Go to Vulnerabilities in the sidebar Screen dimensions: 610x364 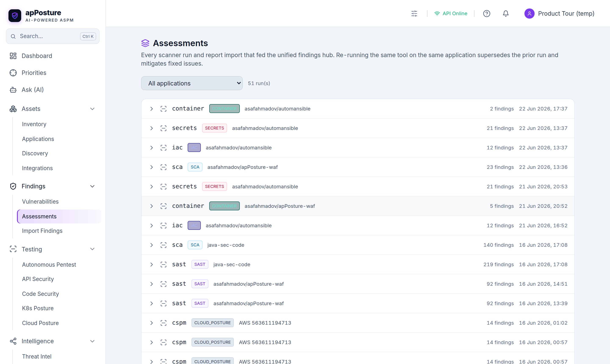pos(40,202)
